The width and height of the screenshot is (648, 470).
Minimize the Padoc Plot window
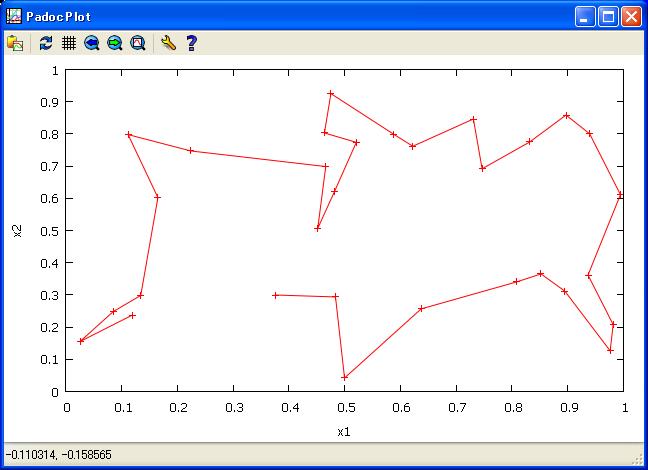[x=585, y=16]
